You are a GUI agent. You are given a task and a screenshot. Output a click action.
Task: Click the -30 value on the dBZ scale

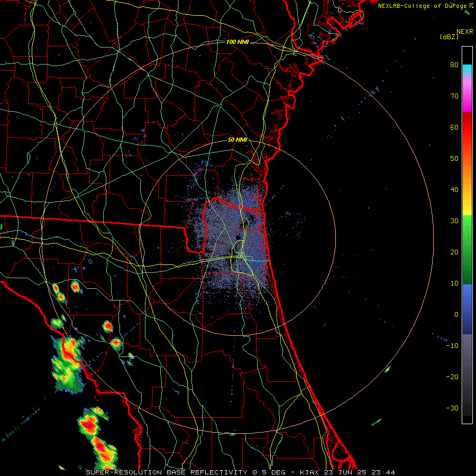[452, 408]
